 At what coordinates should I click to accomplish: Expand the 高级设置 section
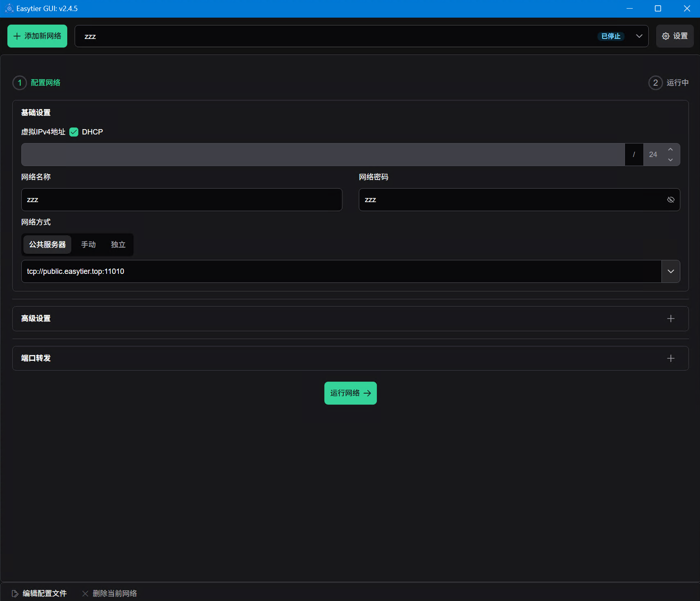coord(670,319)
